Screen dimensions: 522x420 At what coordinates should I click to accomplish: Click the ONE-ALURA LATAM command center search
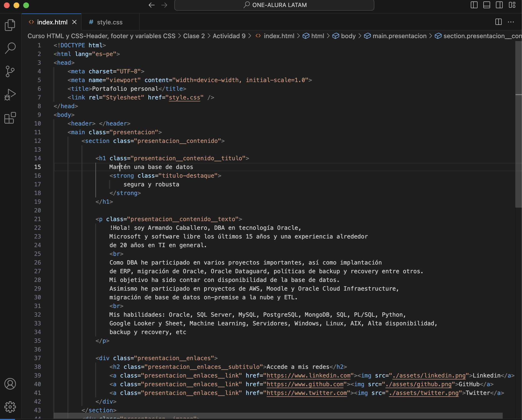pyautogui.click(x=274, y=5)
